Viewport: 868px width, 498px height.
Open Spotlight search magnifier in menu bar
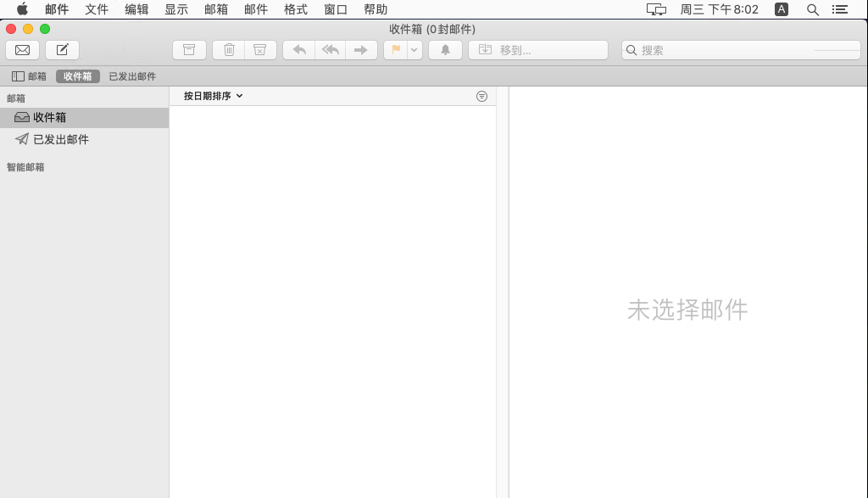(812, 9)
